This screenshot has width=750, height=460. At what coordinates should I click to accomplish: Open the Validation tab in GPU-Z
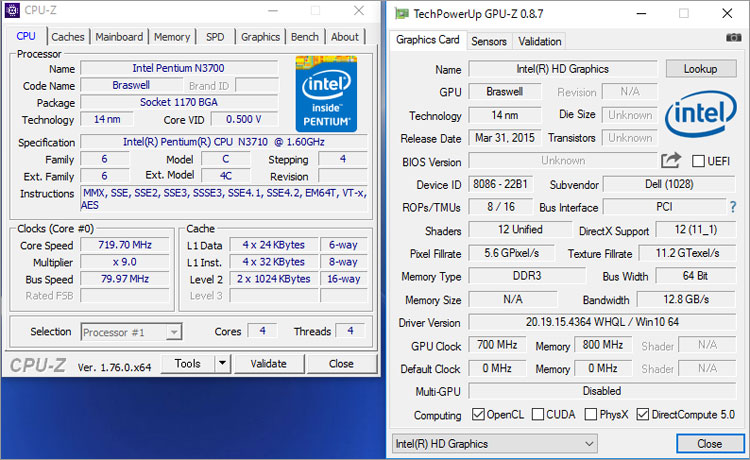tap(540, 42)
